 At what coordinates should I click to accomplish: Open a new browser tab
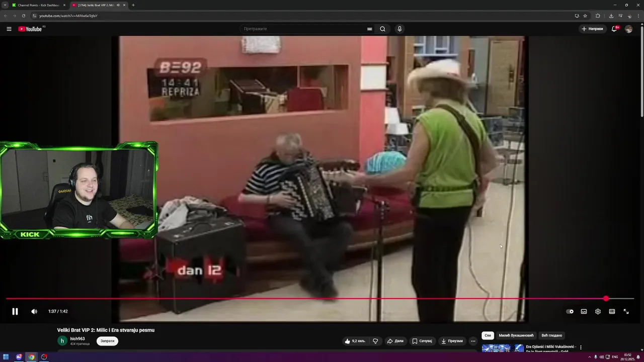tap(133, 5)
